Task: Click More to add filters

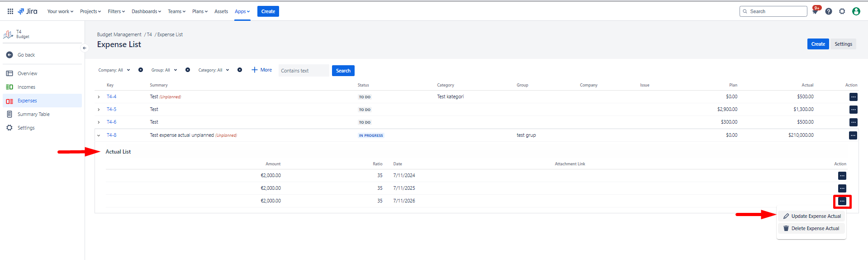Action: (262, 70)
